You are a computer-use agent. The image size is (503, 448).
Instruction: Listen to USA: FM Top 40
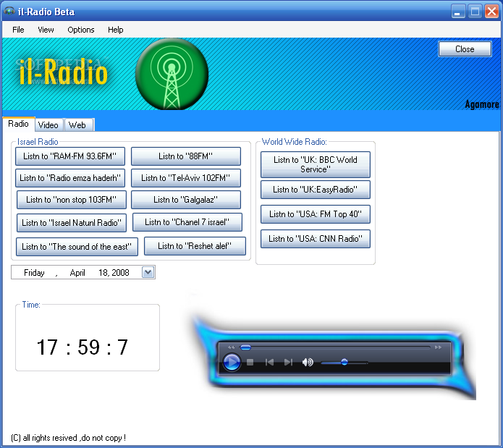pos(316,214)
